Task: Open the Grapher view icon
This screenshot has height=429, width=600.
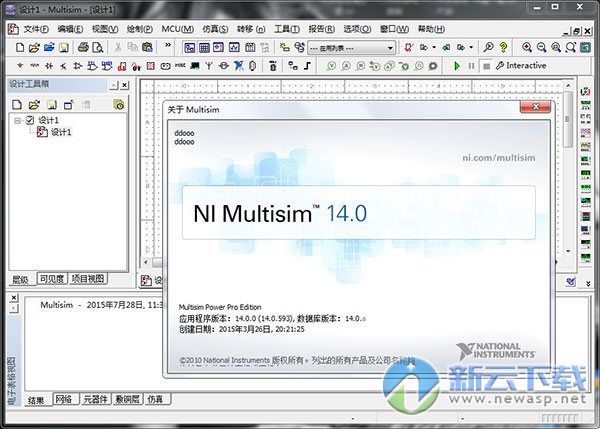Action: tap(234, 47)
